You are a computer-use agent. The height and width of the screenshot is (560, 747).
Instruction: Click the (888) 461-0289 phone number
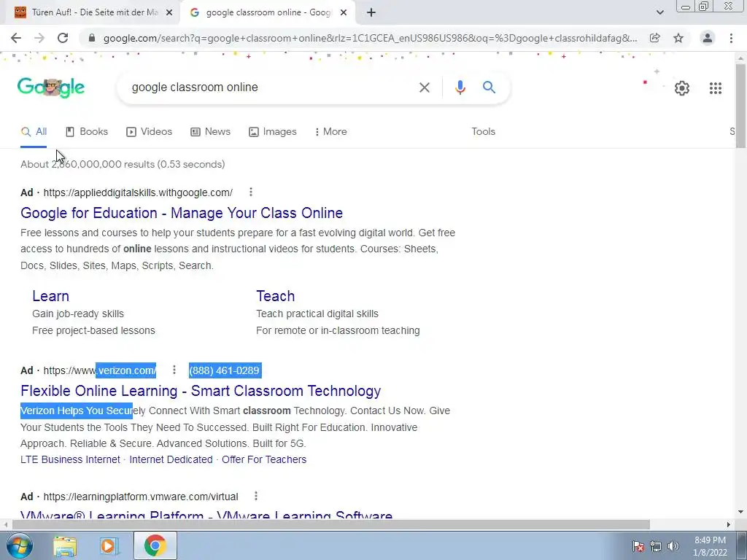225,370
